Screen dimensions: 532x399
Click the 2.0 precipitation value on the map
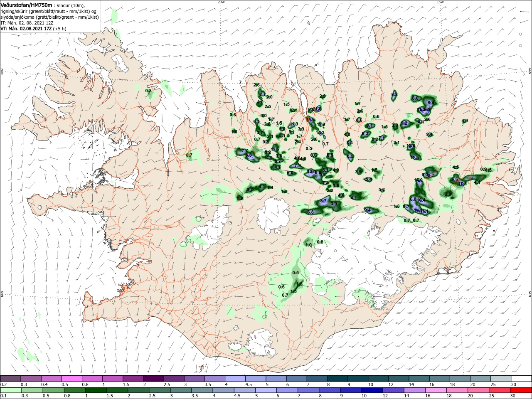click(269, 97)
